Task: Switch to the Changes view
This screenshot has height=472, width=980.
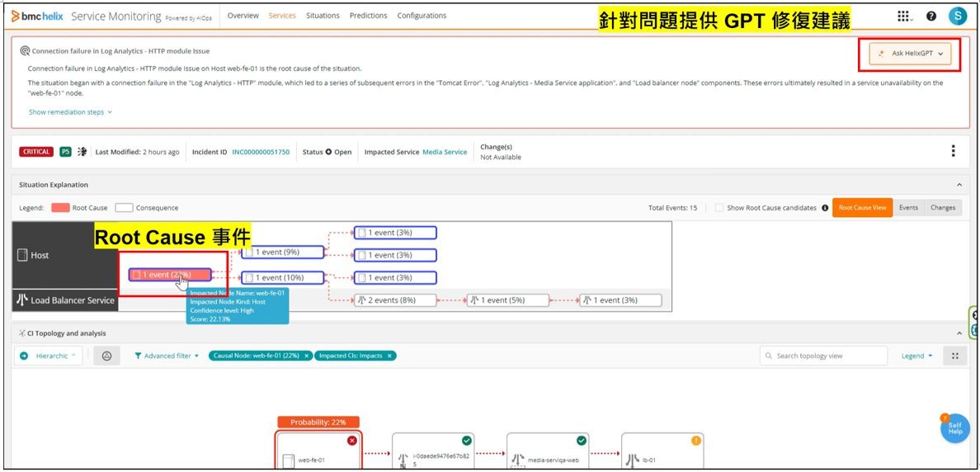Action: click(943, 208)
